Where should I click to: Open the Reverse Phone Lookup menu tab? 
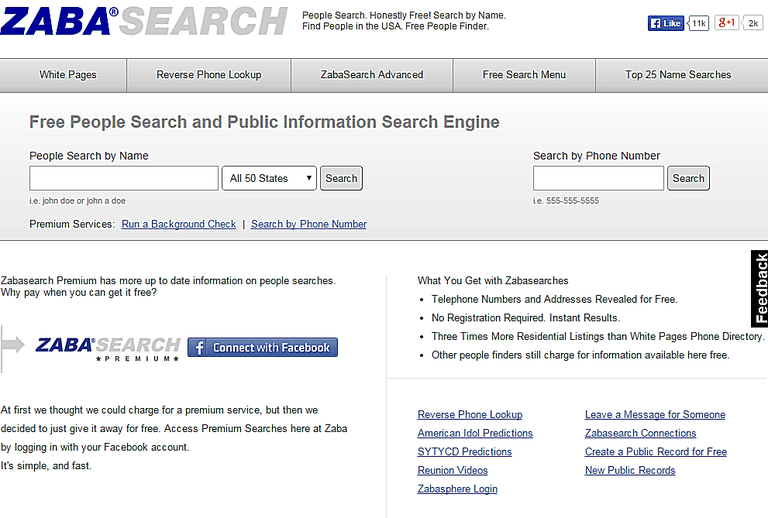209,75
